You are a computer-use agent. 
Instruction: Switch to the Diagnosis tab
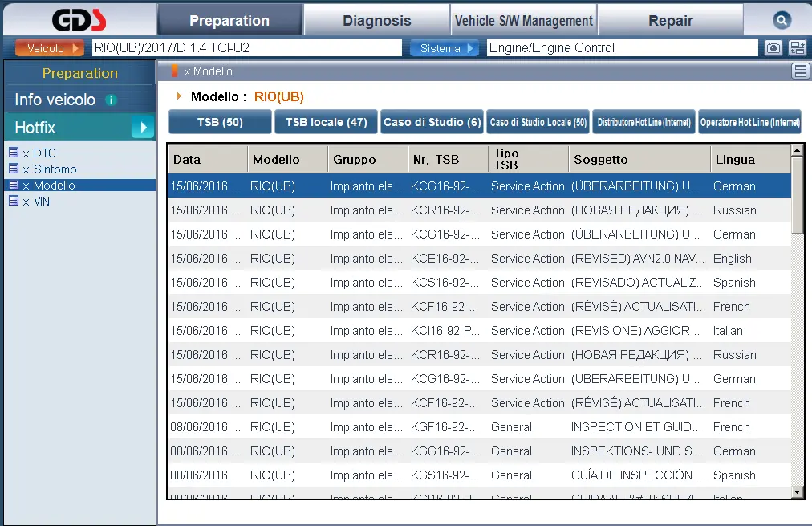pyautogui.click(x=376, y=21)
